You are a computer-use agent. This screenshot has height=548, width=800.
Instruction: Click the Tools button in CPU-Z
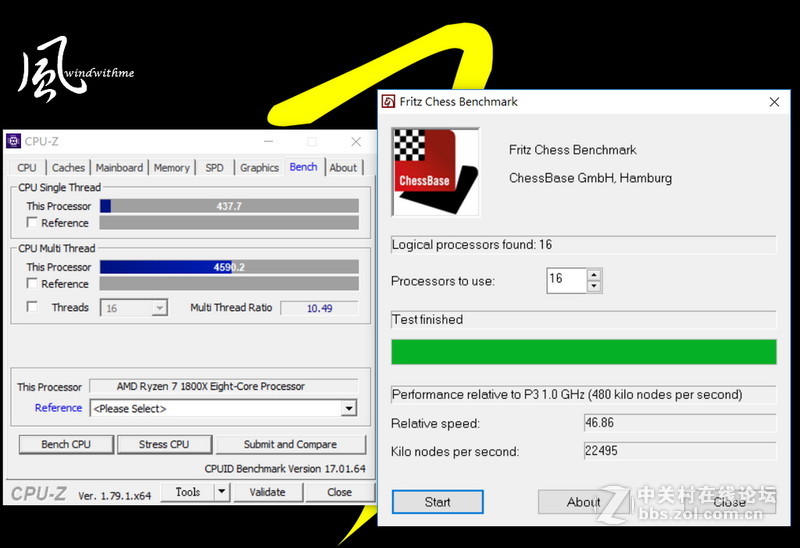click(x=188, y=492)
